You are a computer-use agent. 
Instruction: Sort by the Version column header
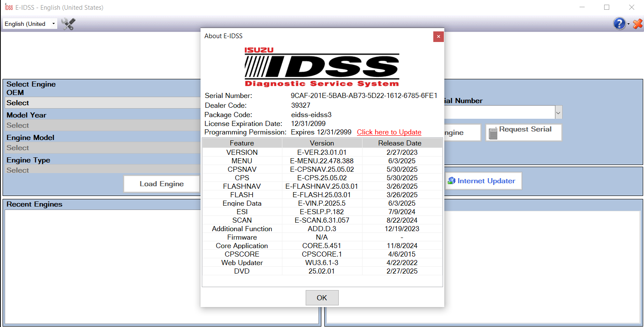click(322, 143)
